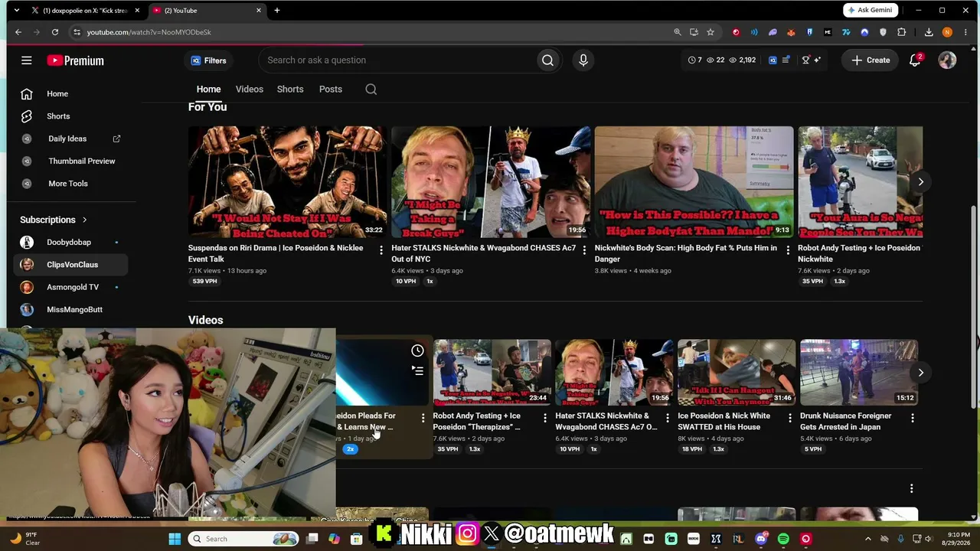The image size is (980, 551).
Task: Select the channel Home tab
Action: point(208,90)
